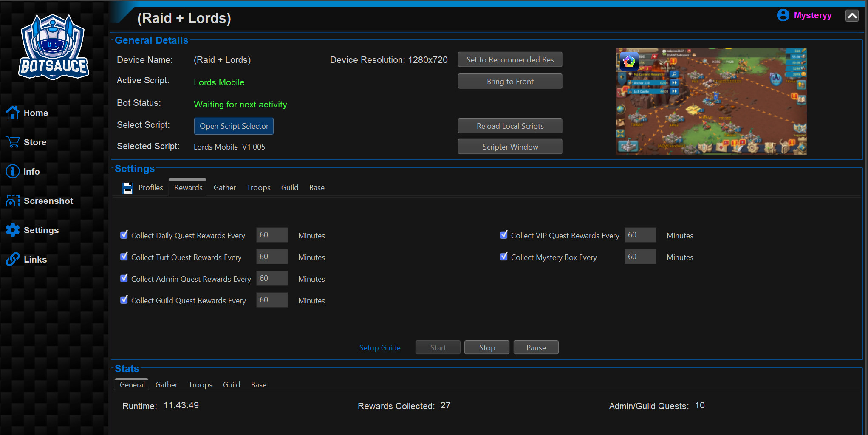Click the BotSauce robot logo
Screen dimensions: 868x435
[x=53, y=47]
